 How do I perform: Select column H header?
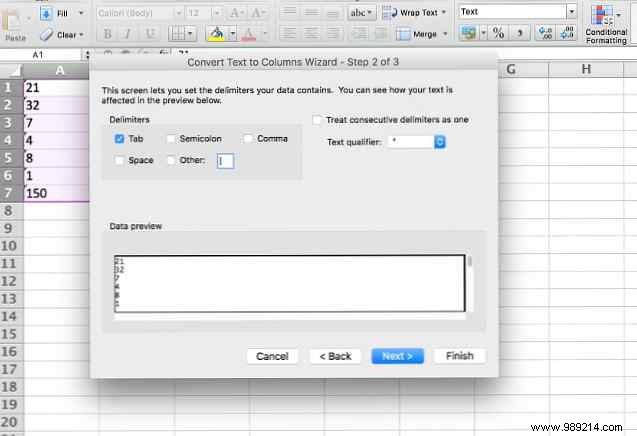pos(586,69)
